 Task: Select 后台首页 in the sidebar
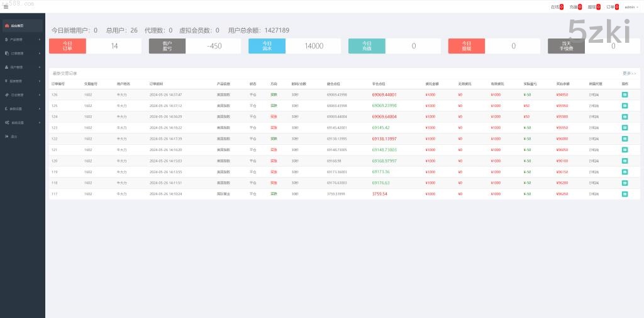click(x=23, y=26)
